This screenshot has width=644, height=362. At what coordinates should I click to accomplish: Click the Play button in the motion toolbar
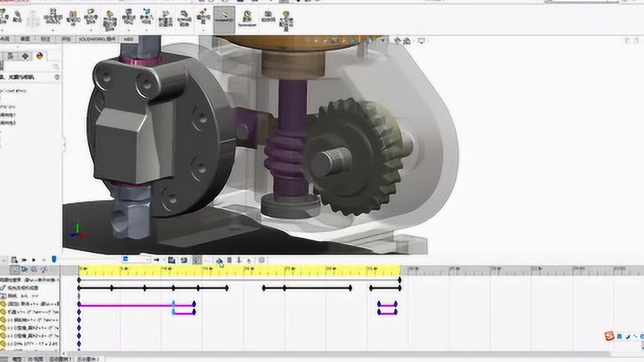click(33, 260)
